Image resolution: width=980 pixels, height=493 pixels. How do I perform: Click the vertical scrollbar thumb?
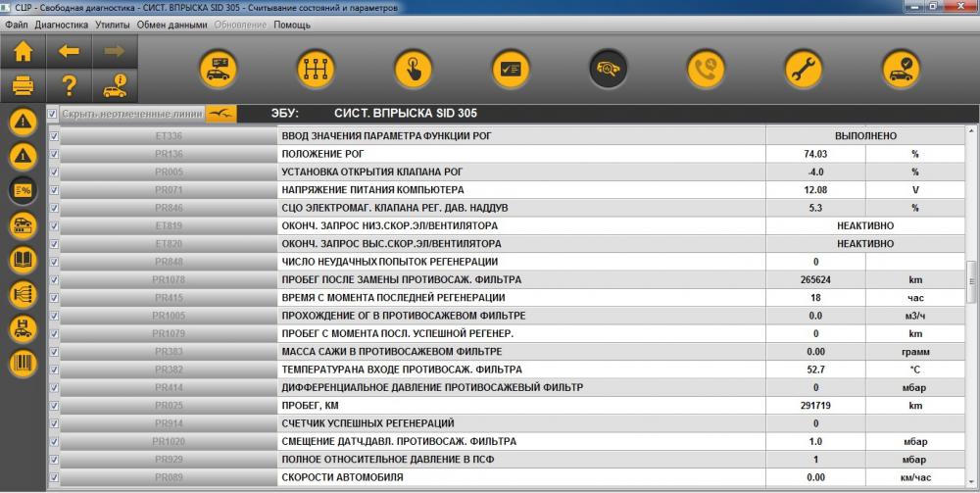[x=972, y=281]
